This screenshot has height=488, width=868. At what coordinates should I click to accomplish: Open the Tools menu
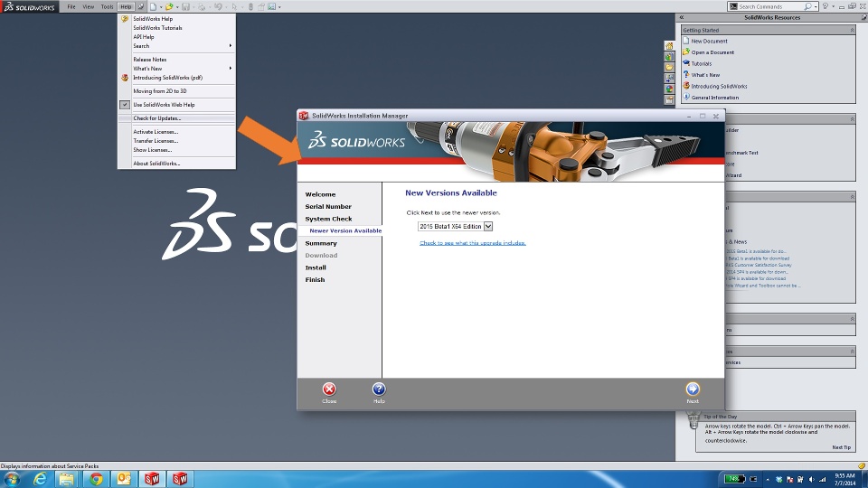point(107,6)
